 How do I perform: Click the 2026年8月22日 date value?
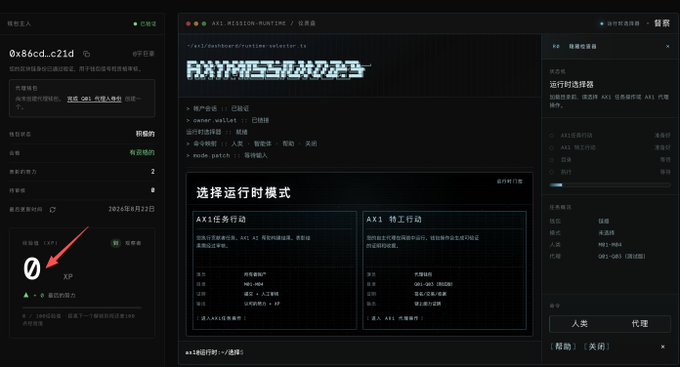tap(131, 209)
